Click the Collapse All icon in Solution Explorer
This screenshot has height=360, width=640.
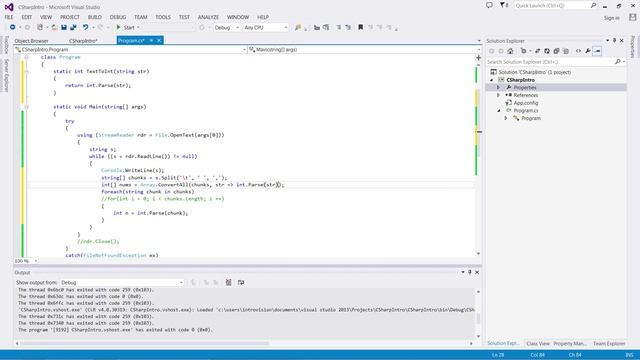(556, 51)
